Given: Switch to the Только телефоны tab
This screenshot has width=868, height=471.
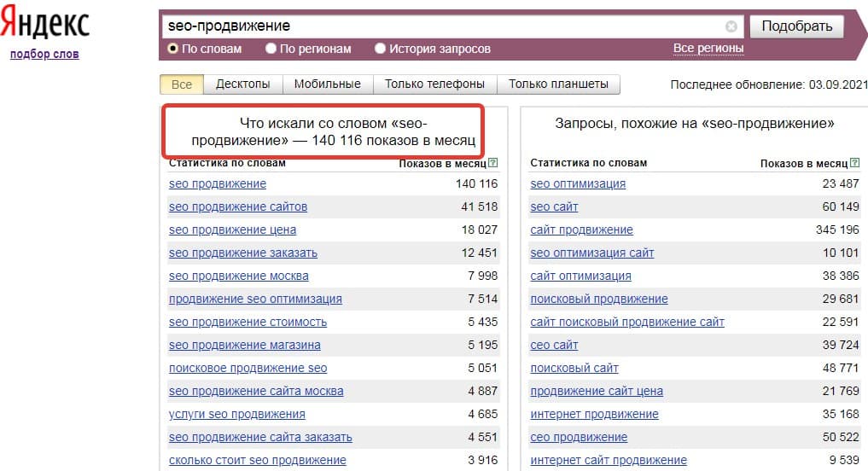Looking at the screenshot, I should click(434, 84).
